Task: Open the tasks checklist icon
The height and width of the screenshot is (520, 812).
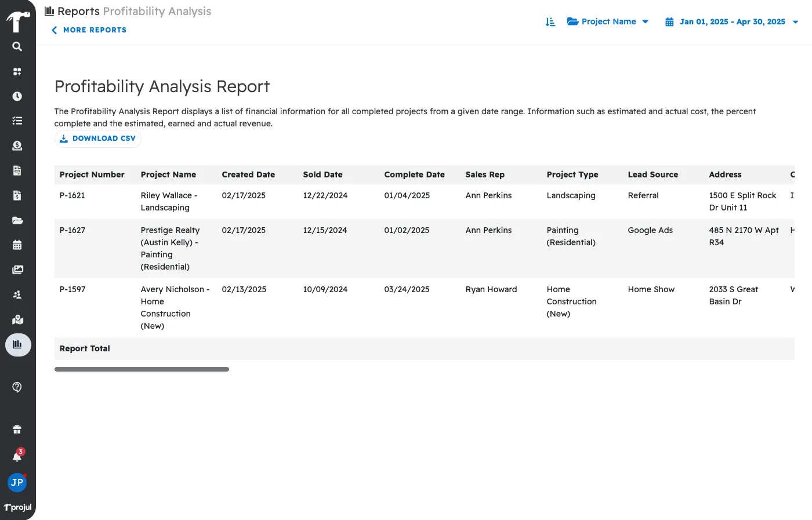Action: (17, 120)
